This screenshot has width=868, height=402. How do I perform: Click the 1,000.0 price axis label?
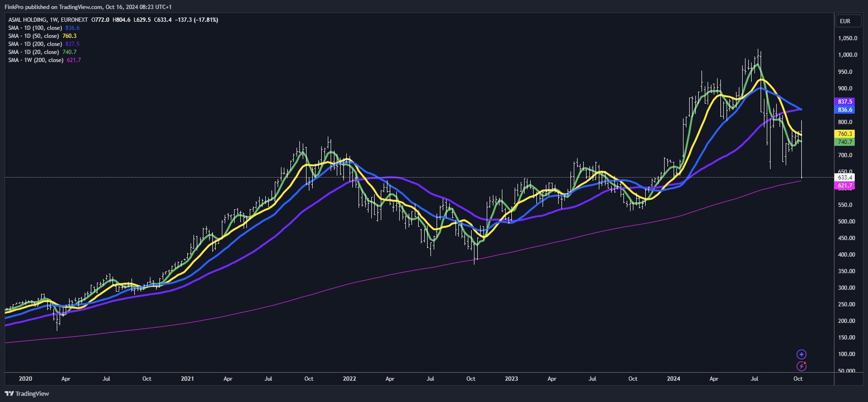click(x=847, y=55)
